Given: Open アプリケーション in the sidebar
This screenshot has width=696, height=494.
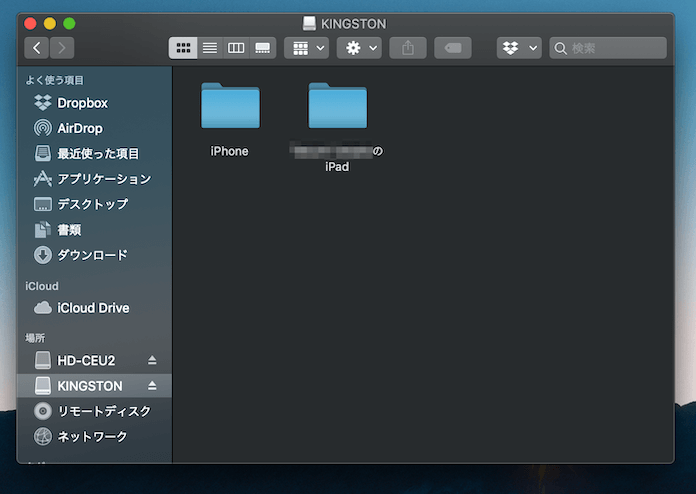Looking at the screenshot, I should click(94, 179).
